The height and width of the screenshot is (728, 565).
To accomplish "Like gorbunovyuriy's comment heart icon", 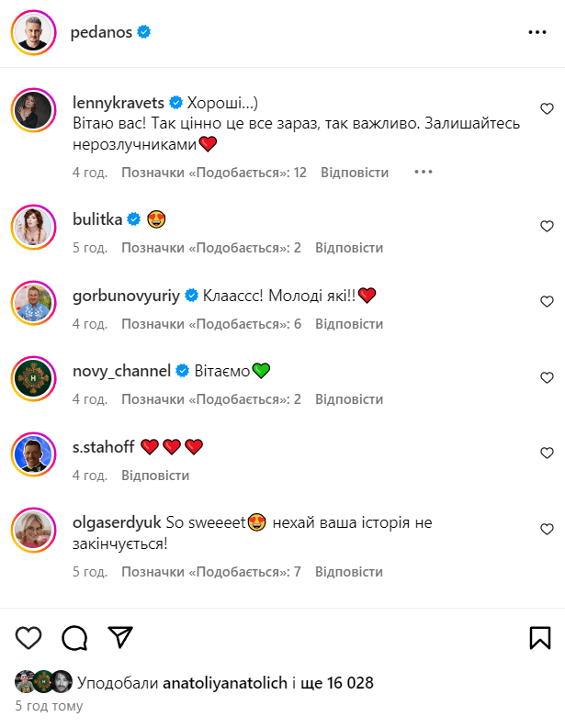I will (547, 302).
